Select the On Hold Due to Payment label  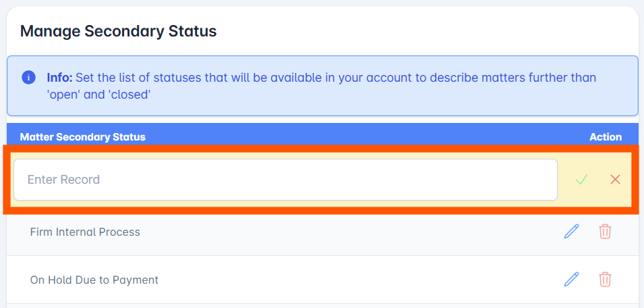pos(94,280)
